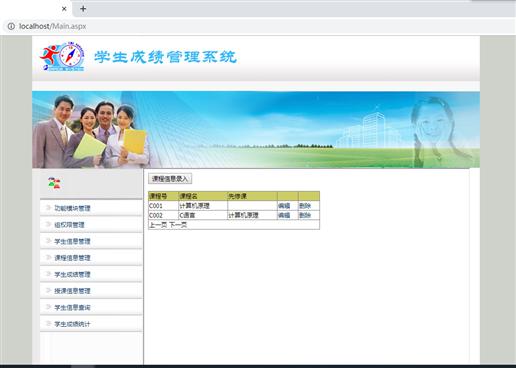Image resolution: width=516 pixels, height=368 pixels.
Task: Click the 课程信息录入 button
Action: [170, 179]
